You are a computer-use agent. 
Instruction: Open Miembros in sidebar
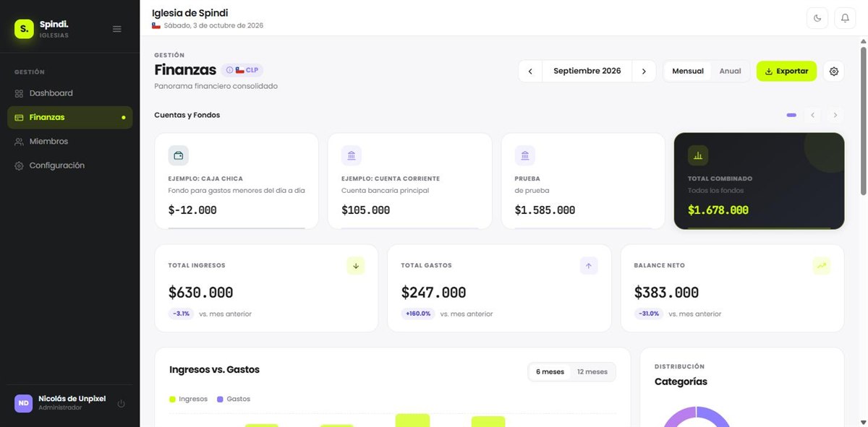pos(69,142)
